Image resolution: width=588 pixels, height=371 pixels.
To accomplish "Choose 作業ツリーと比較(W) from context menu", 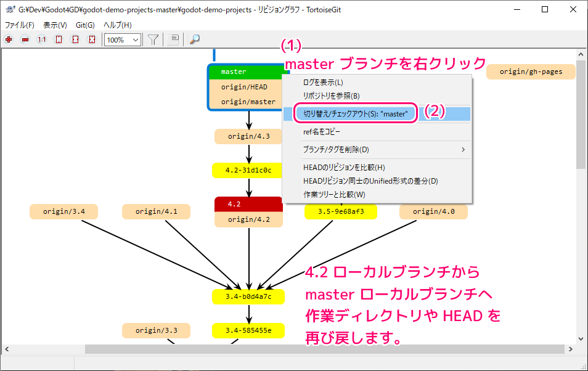I will (377, 194).
